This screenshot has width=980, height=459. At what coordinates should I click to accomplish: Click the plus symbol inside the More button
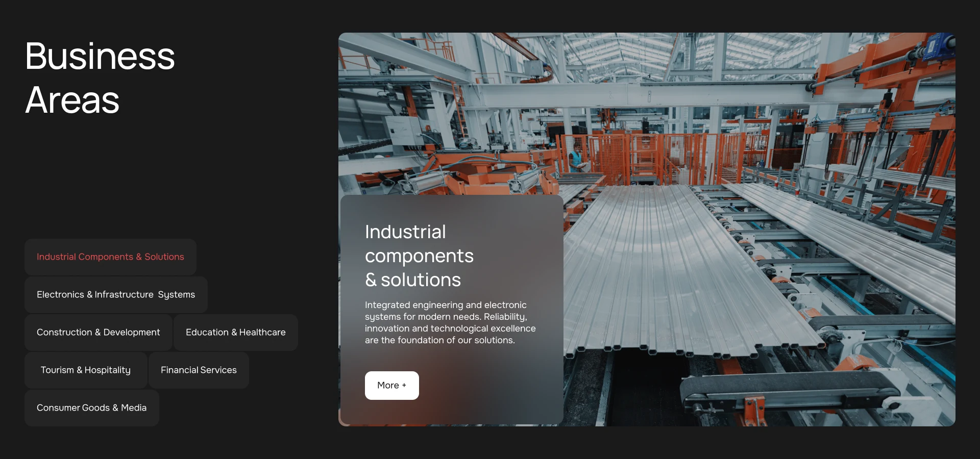404,385
